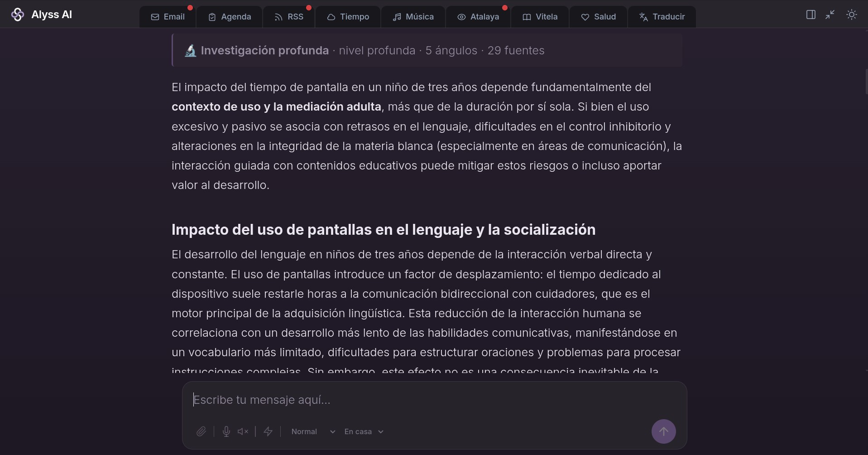Switch theme with the sun icon
This screenshot has height=455, width=868.
click(852, 15)
